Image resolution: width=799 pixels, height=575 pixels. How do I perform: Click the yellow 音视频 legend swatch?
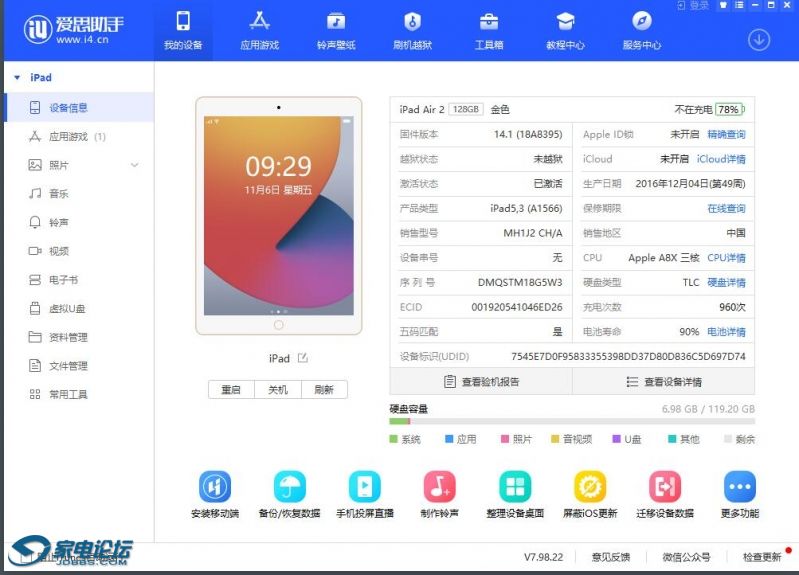click(x=555, y=439)
